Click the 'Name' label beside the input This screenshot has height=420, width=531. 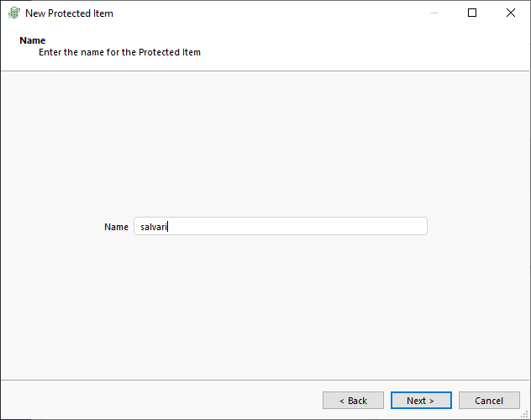click(x=116, y=227)
